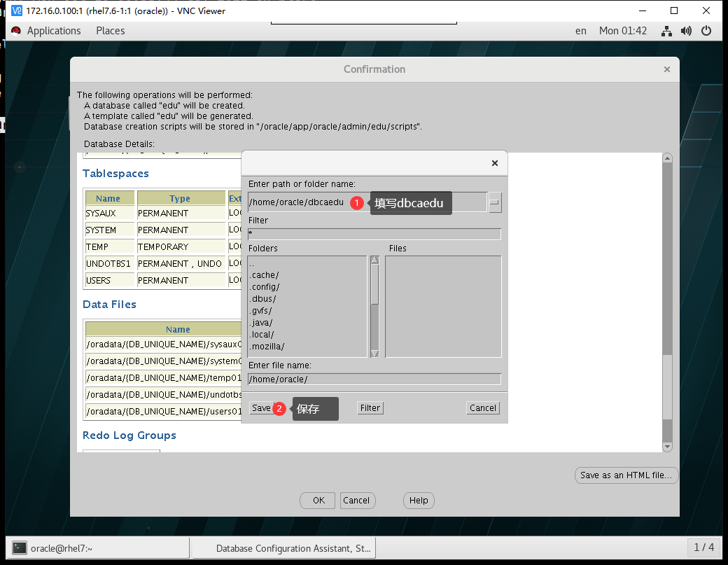The width and height of the screenshot is (728, 565).
Task: Click the Database Details scroll-up arrow
Action: point(667,158)
